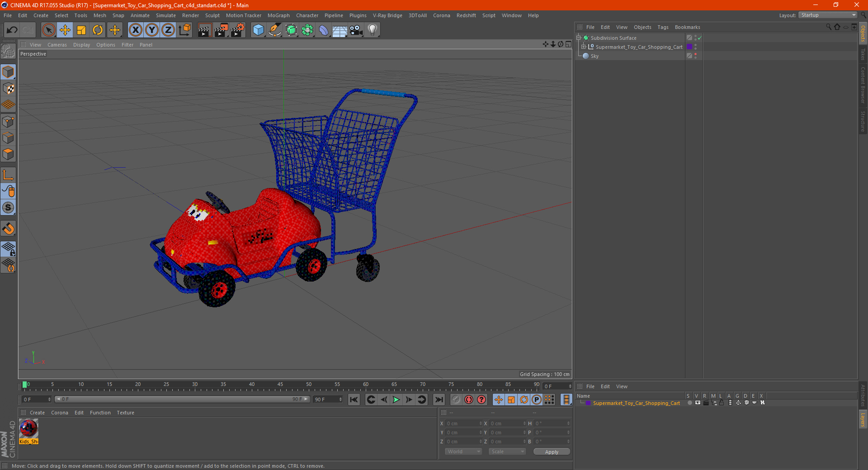Image resolution: width=868 pixels, height=470 pixels.
Task: Switch to Polygons mode
Action: pyautogui.click(x=8, y=154)
